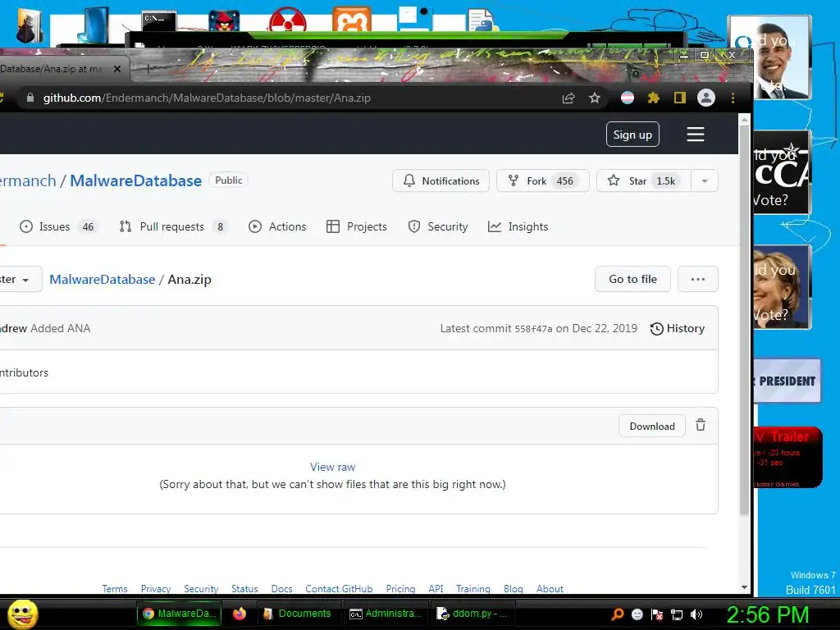Click the volume speaker tray icon
The width and height of the screenshot is (840, 630).
(696, 614)
